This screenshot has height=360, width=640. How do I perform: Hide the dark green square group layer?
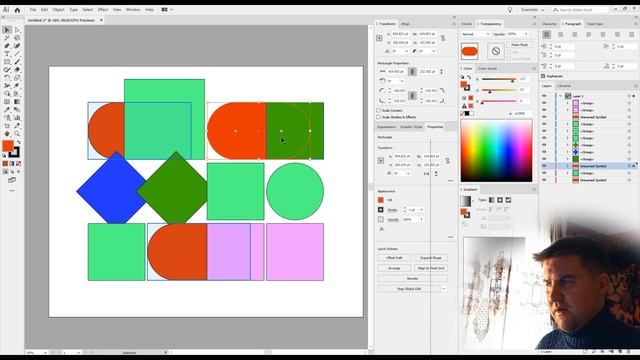[544, 159]
